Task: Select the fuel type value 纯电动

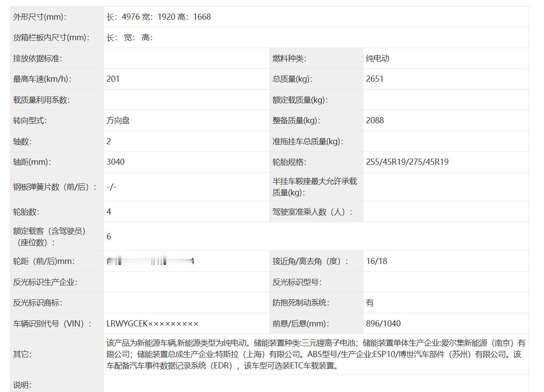Action: [x=377, y=59]
